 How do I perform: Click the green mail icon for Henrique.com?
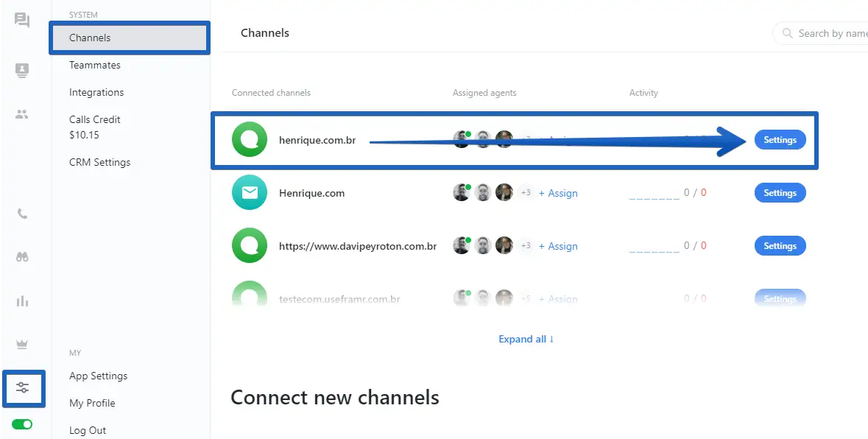point(250,193)
